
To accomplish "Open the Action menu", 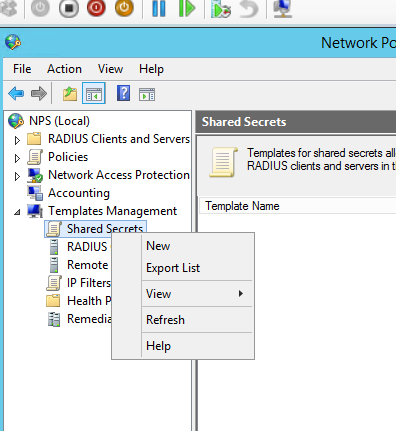I will coord(64,69).
